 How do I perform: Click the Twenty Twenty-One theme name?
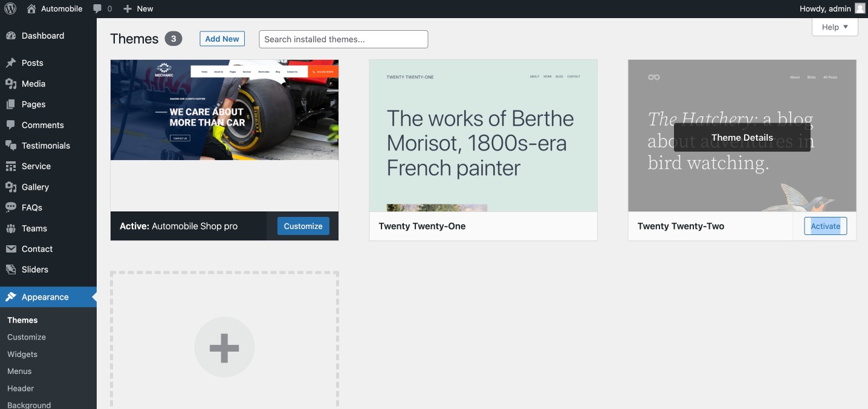tap(422, 226)
